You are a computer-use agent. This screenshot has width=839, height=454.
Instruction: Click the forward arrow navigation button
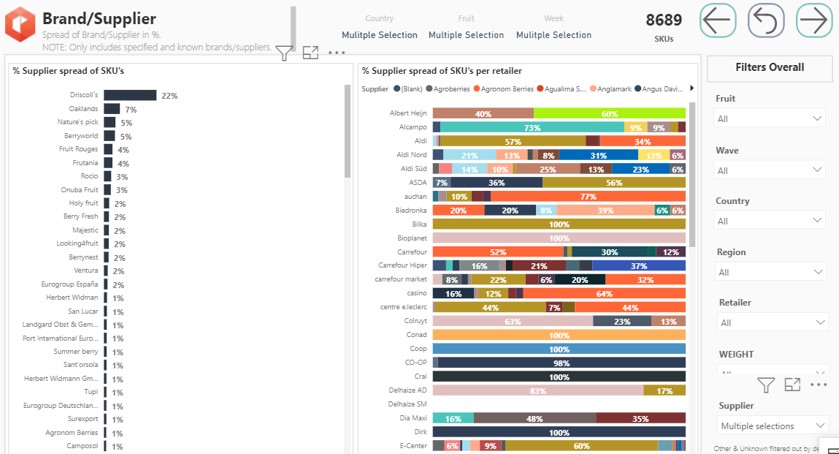[x=814, y=21]
